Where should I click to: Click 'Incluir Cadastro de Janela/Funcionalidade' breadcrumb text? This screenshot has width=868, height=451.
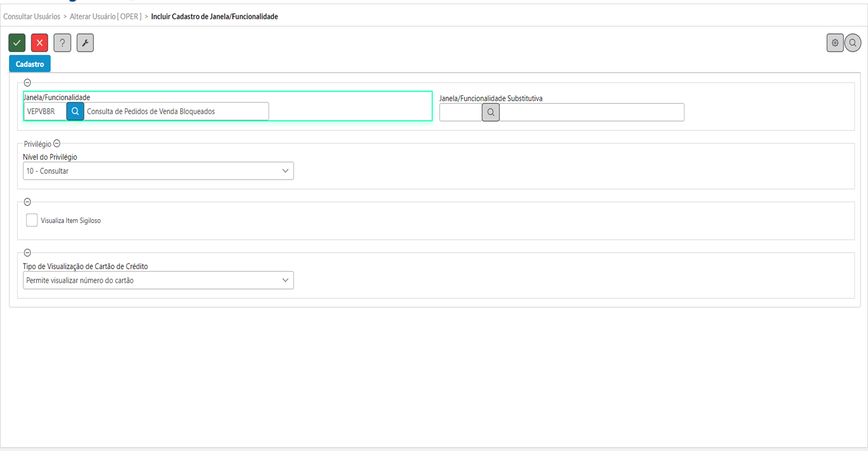[x=215, y=16]
